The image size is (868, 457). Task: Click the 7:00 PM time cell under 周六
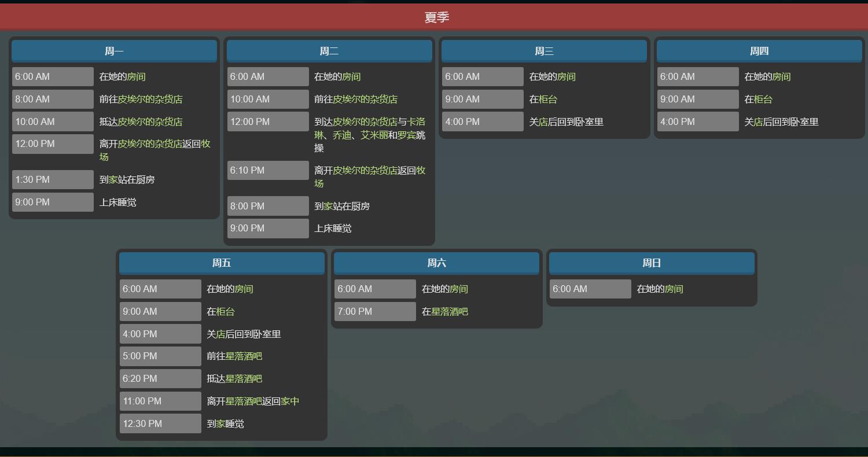(x=375, y=311)
